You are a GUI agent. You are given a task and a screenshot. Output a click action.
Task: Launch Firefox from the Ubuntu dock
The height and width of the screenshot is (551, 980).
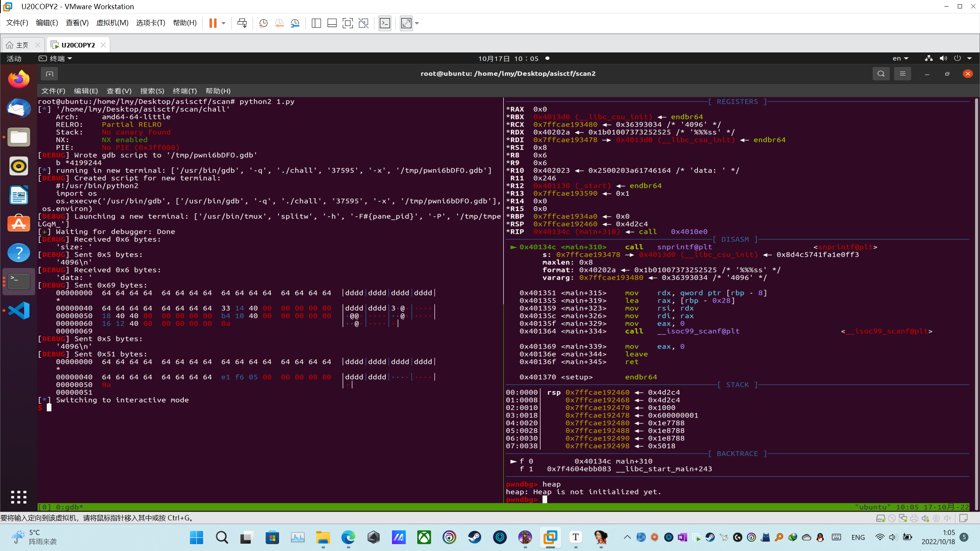[x=18, y=79]
